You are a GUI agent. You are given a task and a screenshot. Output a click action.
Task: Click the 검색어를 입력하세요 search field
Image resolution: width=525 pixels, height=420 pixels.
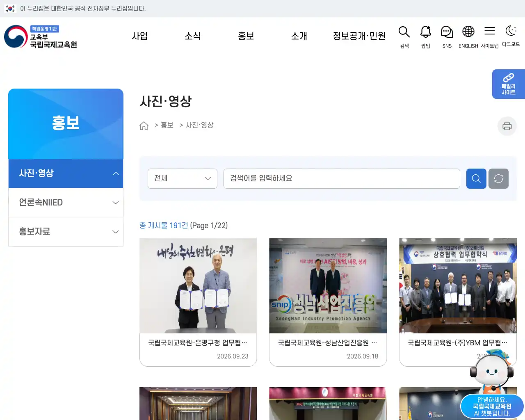click(342, 178)
